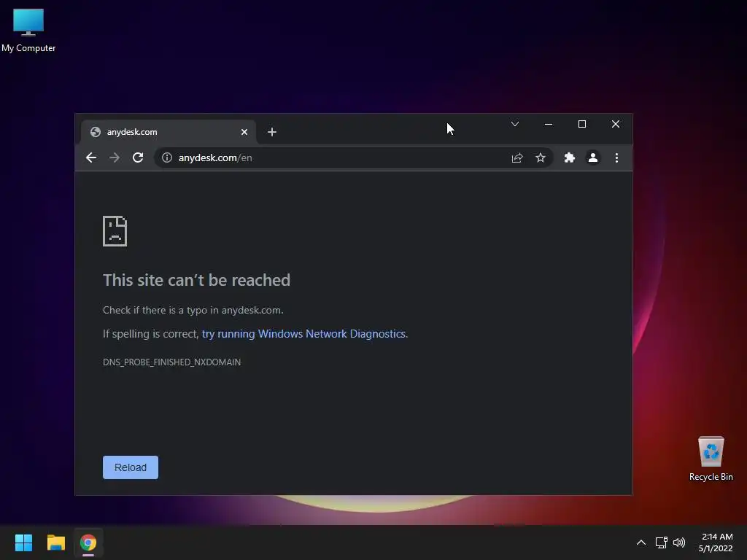Open the Chrome three-dot menu
The width and height of the screenshot is (747, 560).
(616, 157)
